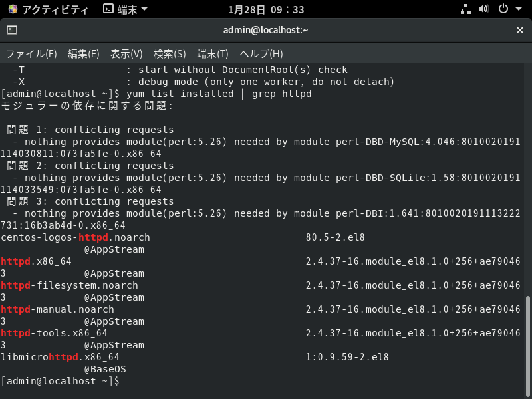The height and width of the screenshot is (399, 532).
Task: Click the volume speaker icon
Action: pos(484,9)
